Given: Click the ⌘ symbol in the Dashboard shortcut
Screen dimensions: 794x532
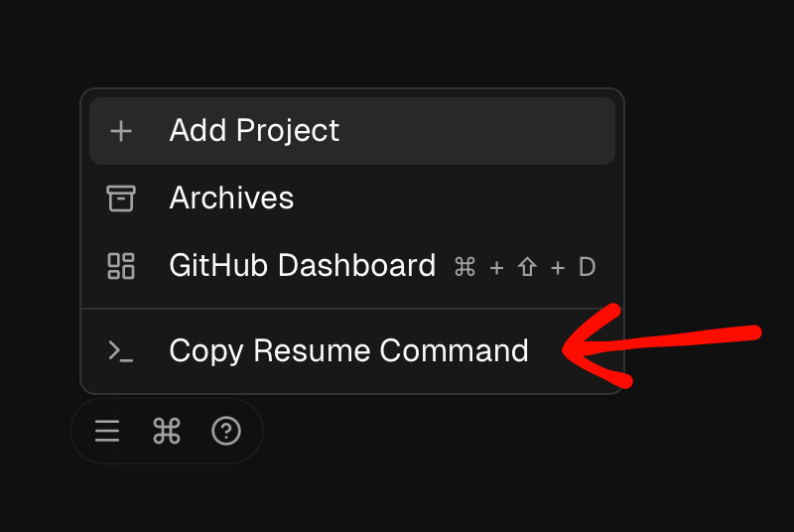Looking at the screenshot, I should (x=464, y=267).
